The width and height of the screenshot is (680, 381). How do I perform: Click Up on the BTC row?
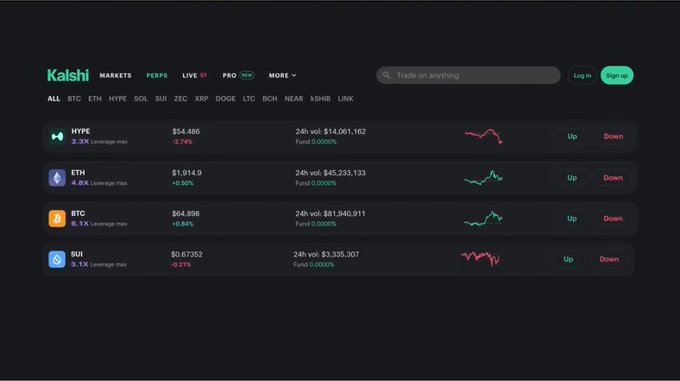pos(572,218)
